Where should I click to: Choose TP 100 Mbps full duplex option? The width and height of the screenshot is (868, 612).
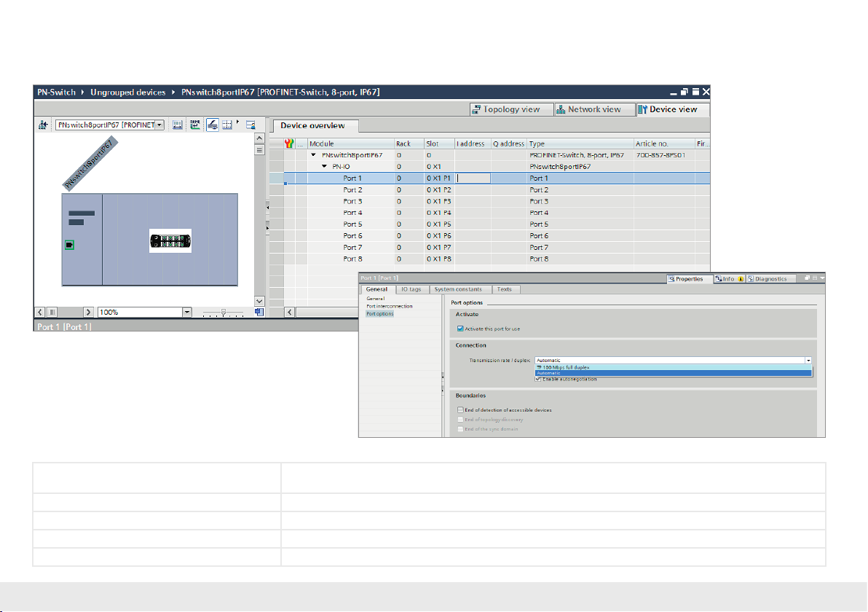click(x=673, y=368)
